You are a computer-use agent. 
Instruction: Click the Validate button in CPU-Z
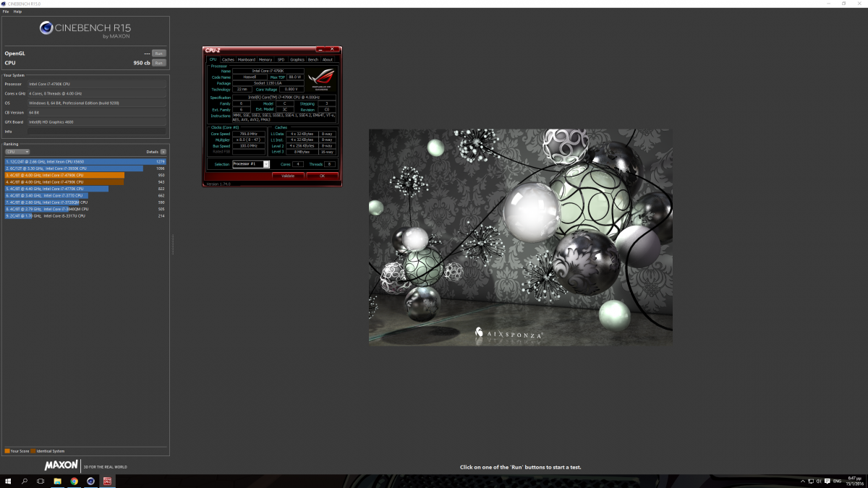pyautogui.click(x=288, y=176)
